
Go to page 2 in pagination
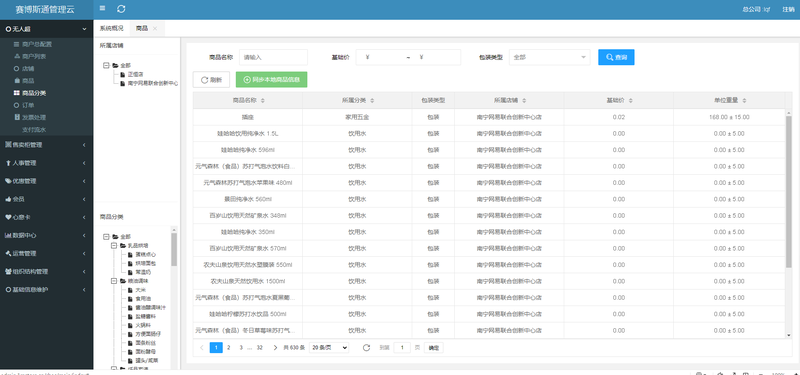[x=229, y=348]
